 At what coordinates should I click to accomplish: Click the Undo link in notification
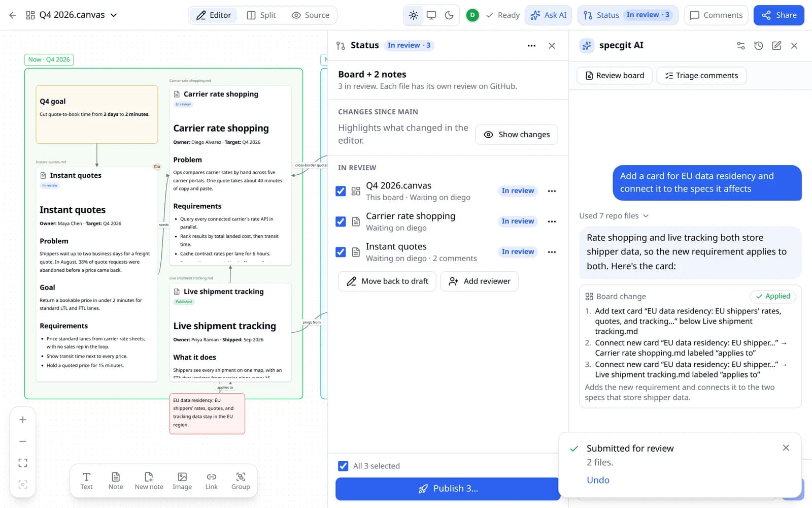(598, 480)
